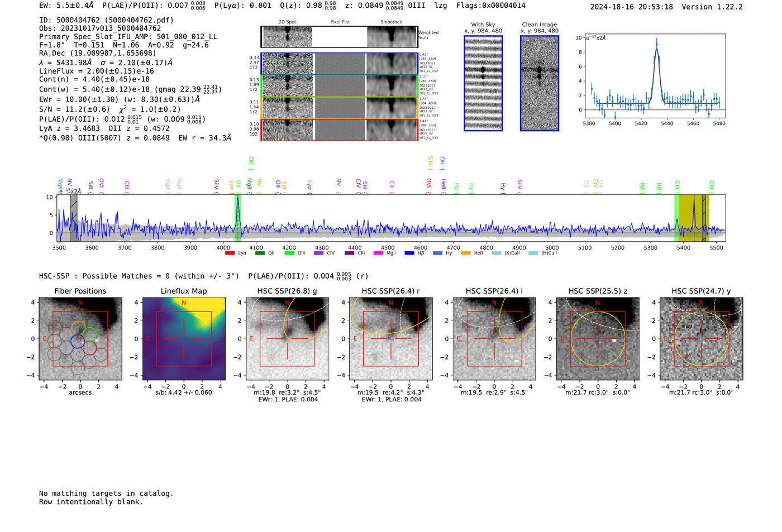Image resolution: width=782 pixels, height=532 pixels.
Task: Click the Obs: 20231017v013_5000404762 line
Action: (x=100, y=28)
